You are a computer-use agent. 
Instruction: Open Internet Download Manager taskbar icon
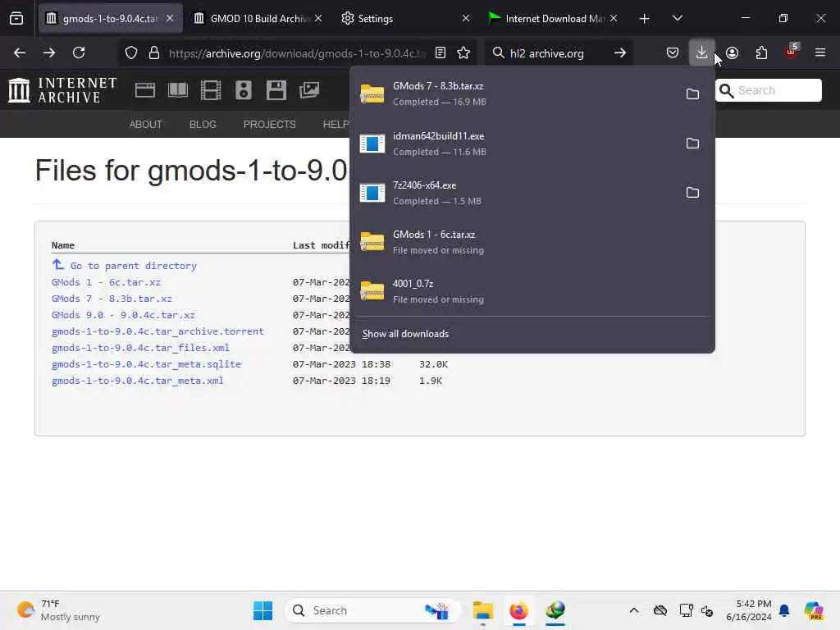tap(555, 610)
